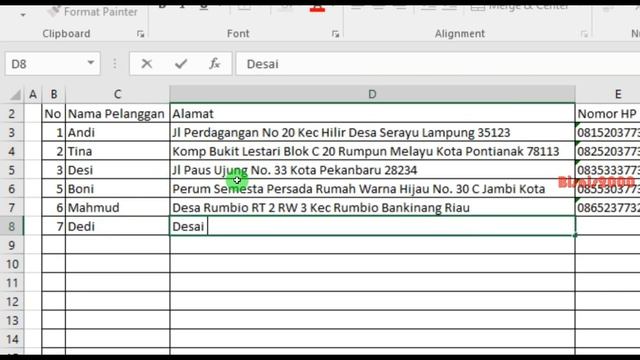Select the cell containing Desi
Screen dimensions: 640x360
click(x=118, y=170)
